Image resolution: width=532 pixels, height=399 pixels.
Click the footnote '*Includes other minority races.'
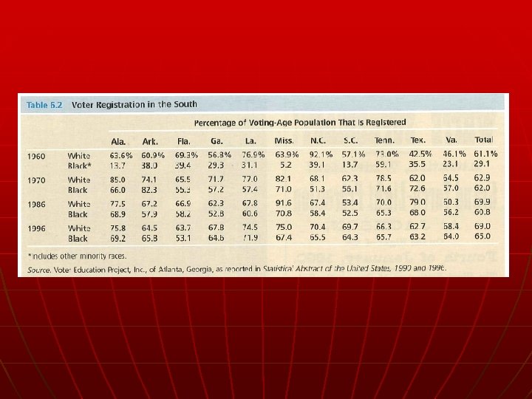pos(77,256)
